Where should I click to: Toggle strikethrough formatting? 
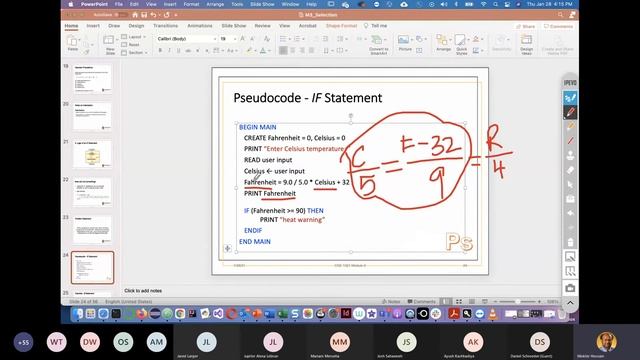pos(188,51)
